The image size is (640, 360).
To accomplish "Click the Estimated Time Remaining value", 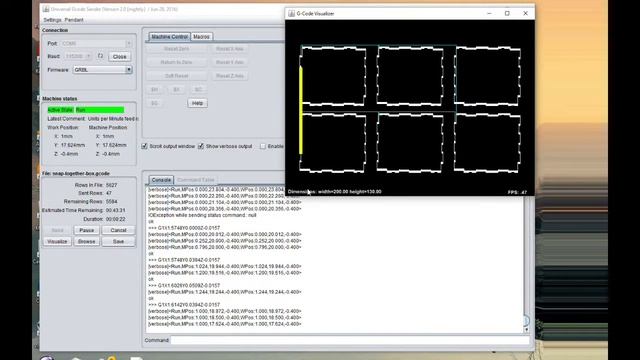I will (x=116, y=210).
